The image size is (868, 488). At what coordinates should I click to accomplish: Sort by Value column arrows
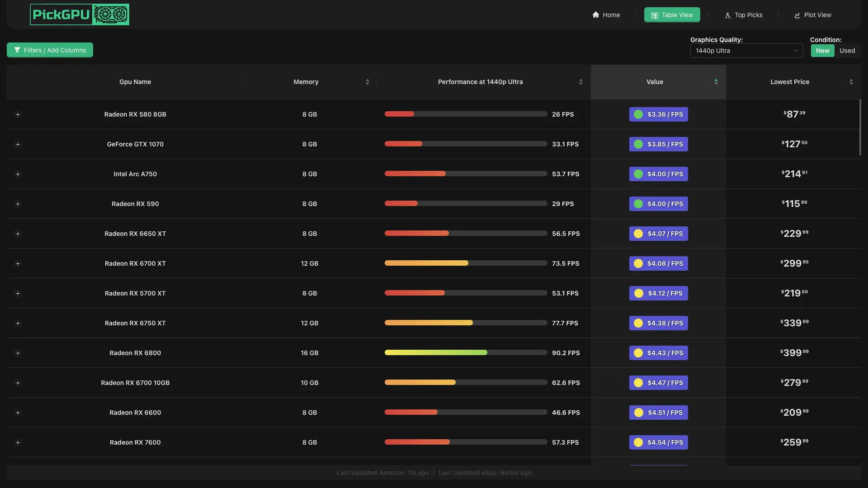[716, 82]
